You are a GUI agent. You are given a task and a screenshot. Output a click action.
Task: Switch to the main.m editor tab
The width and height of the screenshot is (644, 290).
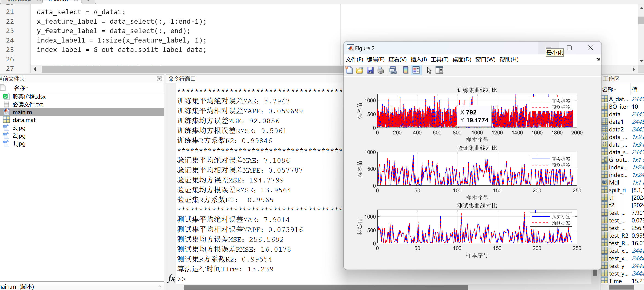coord(58,1)
